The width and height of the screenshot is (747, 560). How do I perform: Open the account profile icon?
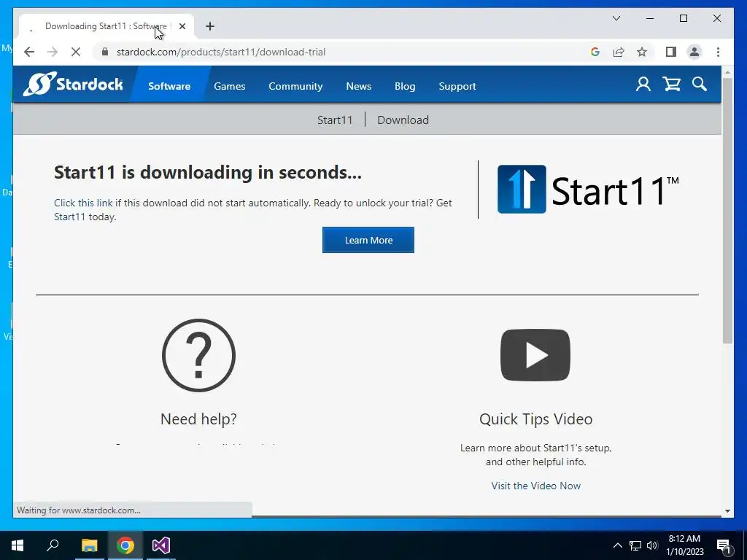click(643, 85)
